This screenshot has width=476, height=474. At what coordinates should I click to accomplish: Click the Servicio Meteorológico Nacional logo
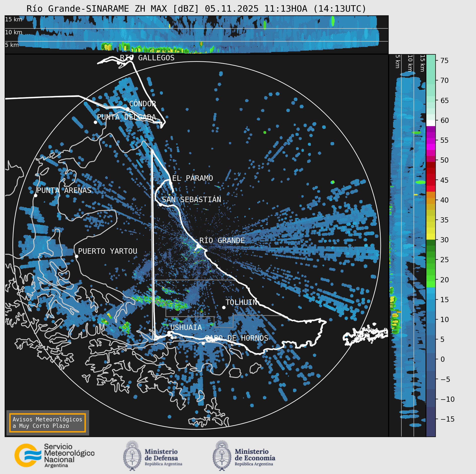point(55,455)
